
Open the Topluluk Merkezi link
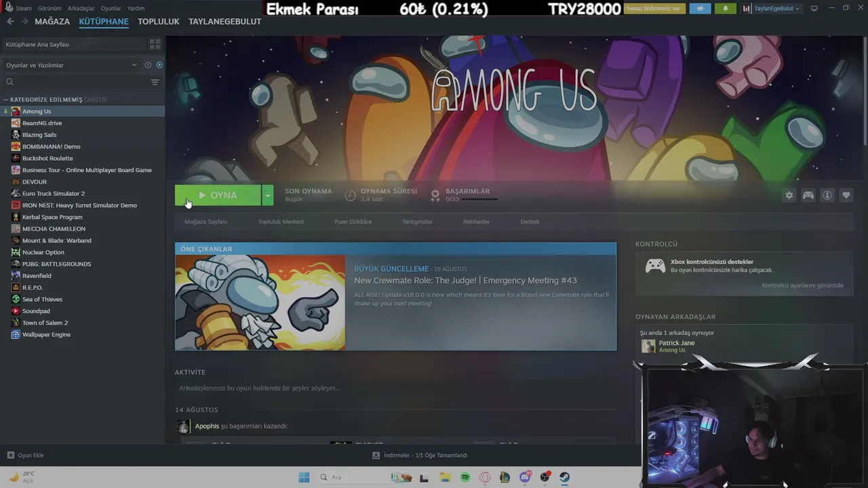point(281,222)
